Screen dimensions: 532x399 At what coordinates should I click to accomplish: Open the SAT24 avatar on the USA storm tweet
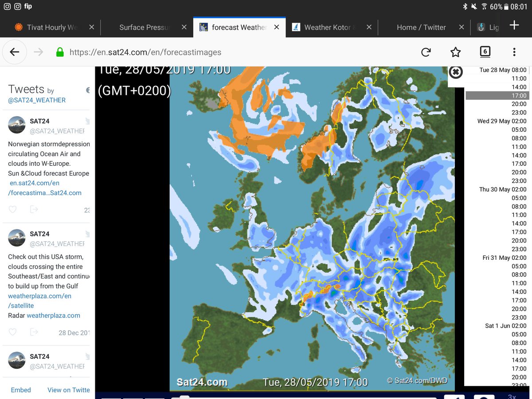(17, 238)
